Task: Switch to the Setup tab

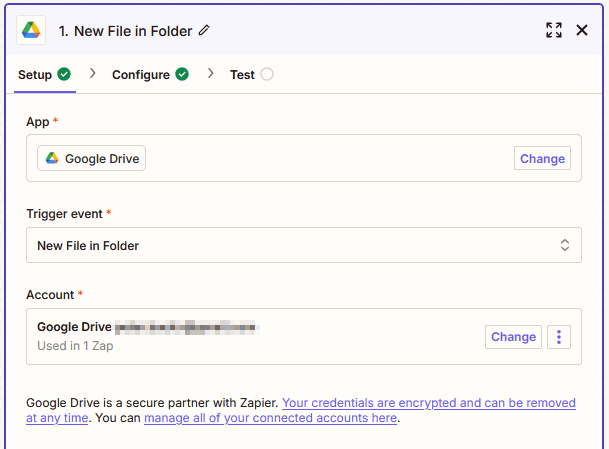Action: click(45, 75)
